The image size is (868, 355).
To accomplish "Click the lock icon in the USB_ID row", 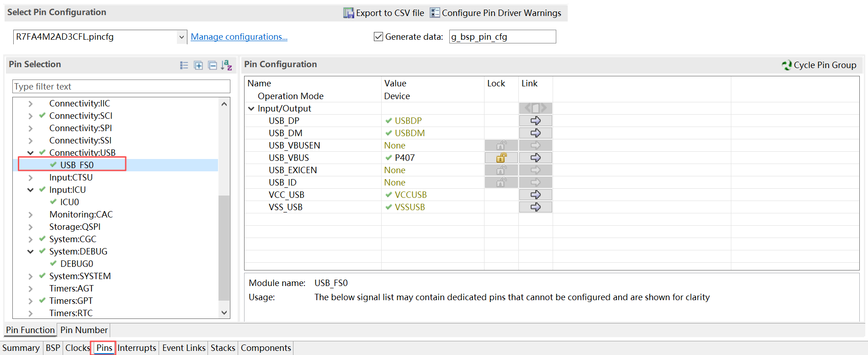I will click(x=501, y=182).
